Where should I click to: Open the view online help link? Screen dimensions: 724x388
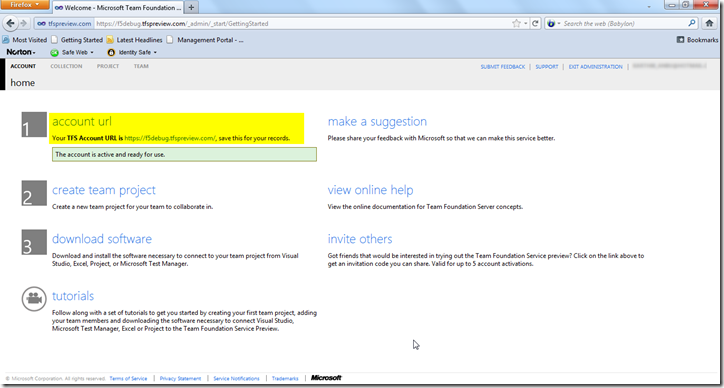[370, 190]
